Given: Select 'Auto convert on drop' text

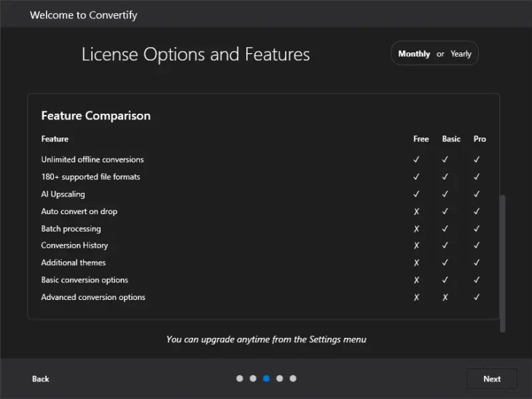Looking at the screenshot, I should point(79,212).
